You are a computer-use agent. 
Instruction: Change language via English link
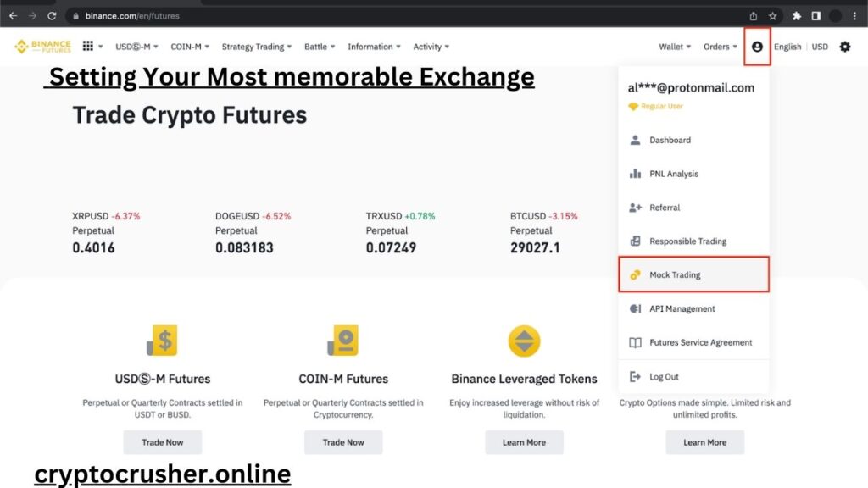(x=787, y=47)
